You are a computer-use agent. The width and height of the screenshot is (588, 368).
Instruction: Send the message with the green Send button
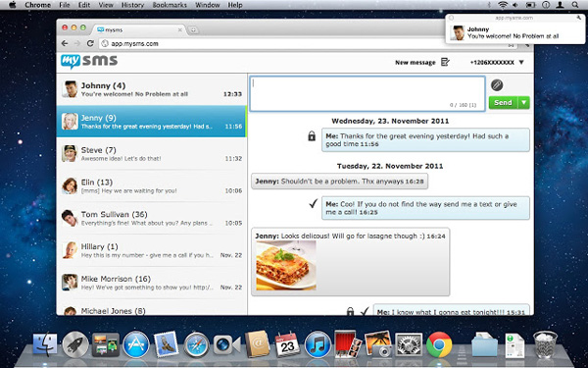(x=504, y=102)
